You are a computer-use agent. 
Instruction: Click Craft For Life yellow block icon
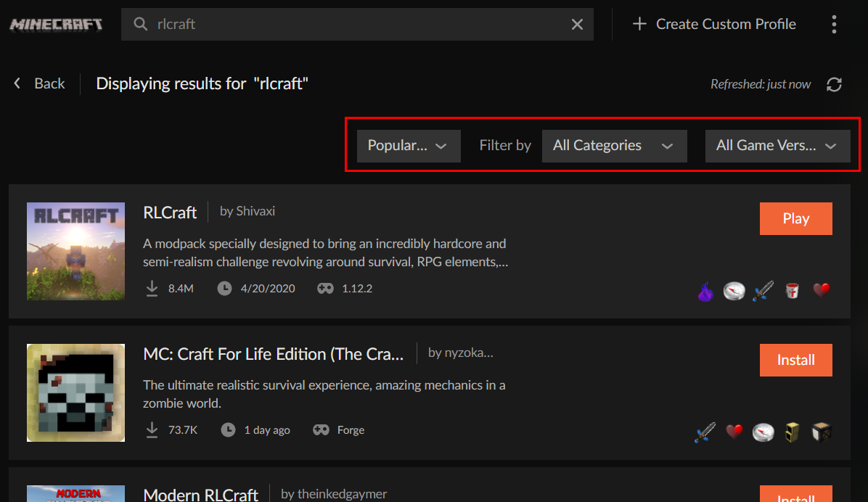pos(793,432)
